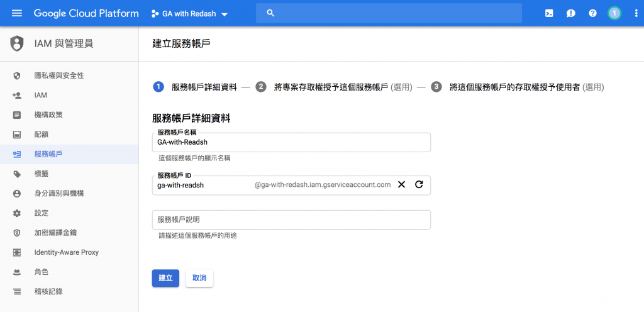Screen dimensions: 644x312
Task: Open the notifications alert icon
Action: tap(570, 13)
